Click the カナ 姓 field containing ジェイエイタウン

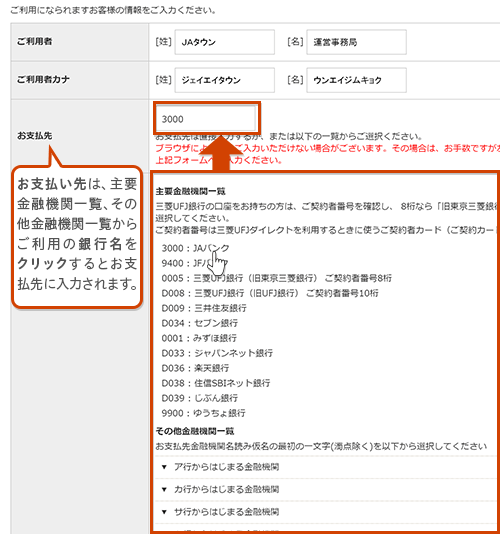click(x=225, y=80)
